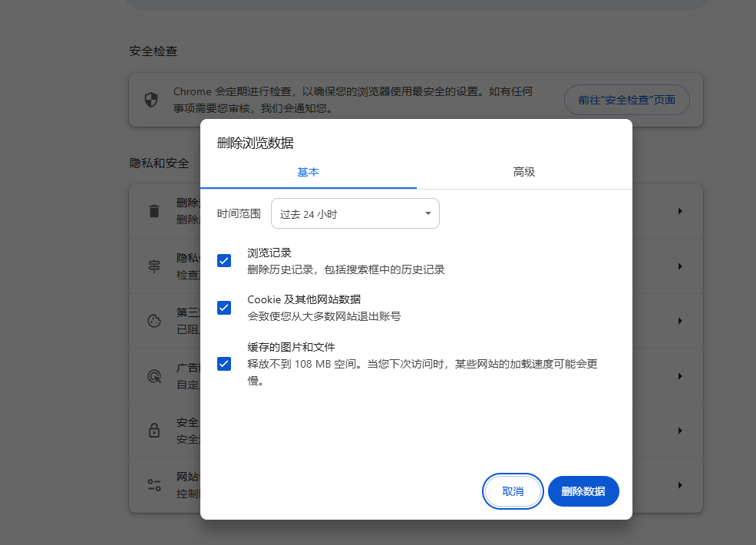Viewport: 756px width, 545px height.
Task: Click the 取消 button
Action: pyautogui.click(x=513, y=491)
